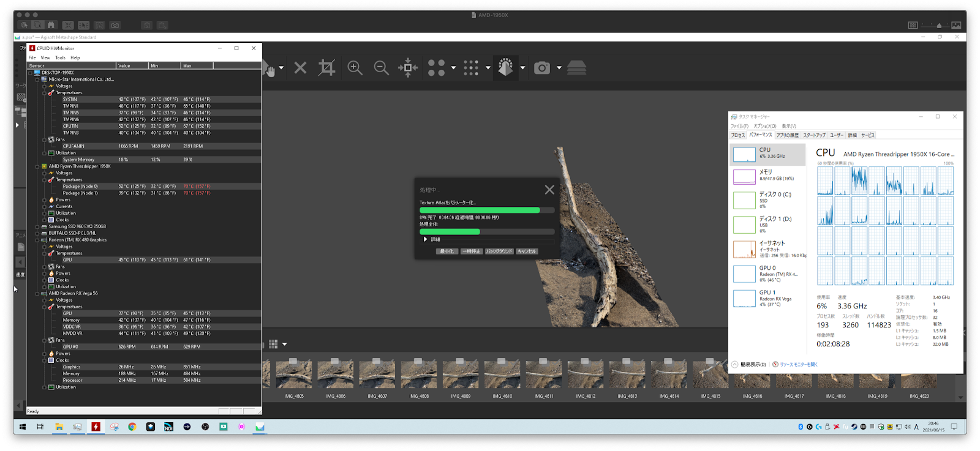The image size is (980, 451).
Task: Collapse the Micro-Star International node in HWMonitor
Action: pos(37,80)
